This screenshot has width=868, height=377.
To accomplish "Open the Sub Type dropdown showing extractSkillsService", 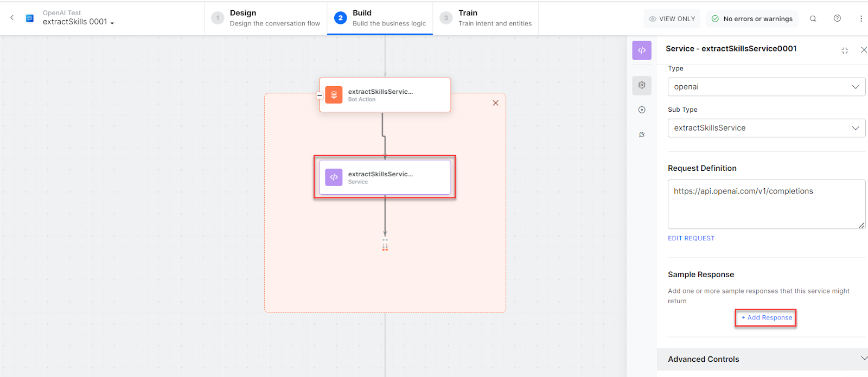I will [x=766, y=128].
